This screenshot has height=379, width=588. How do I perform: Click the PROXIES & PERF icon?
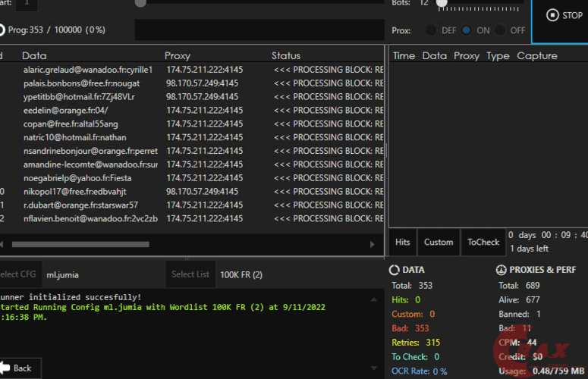[x=501, y=270]
